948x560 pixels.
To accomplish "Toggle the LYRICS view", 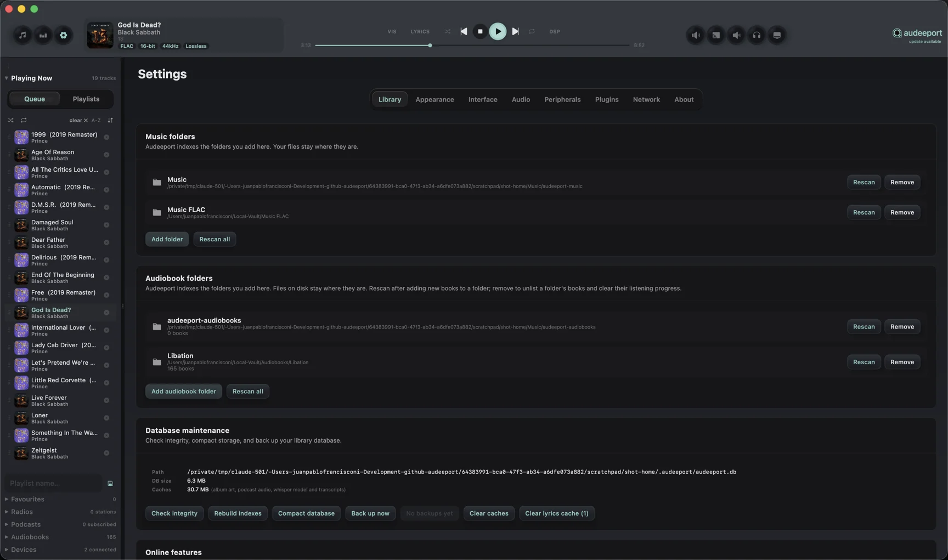I will click(420, 31).
